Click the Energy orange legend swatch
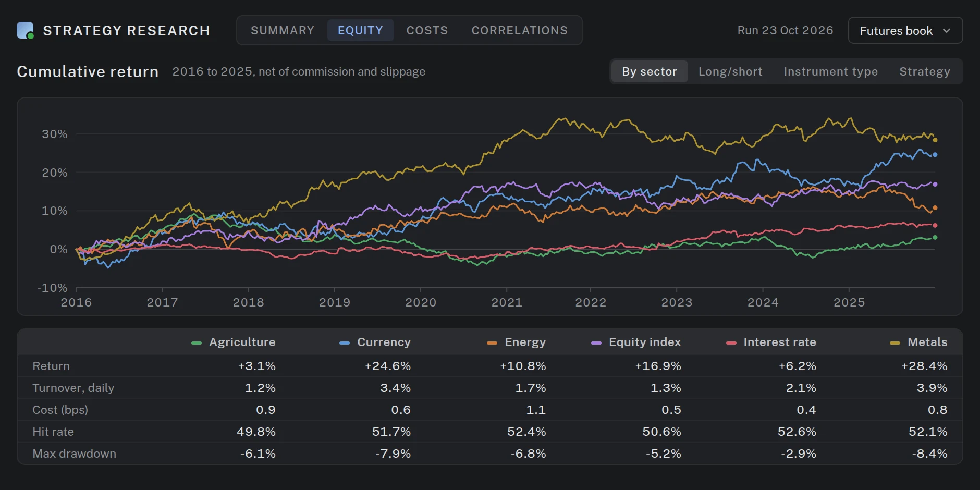This screenshot has width=980, height=490. tap(492, 343)
